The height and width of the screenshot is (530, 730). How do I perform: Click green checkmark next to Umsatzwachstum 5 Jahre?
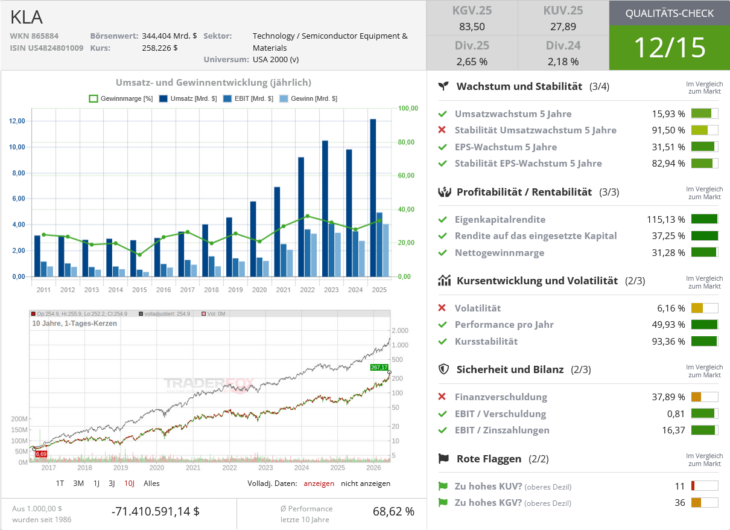coord(442,114)
